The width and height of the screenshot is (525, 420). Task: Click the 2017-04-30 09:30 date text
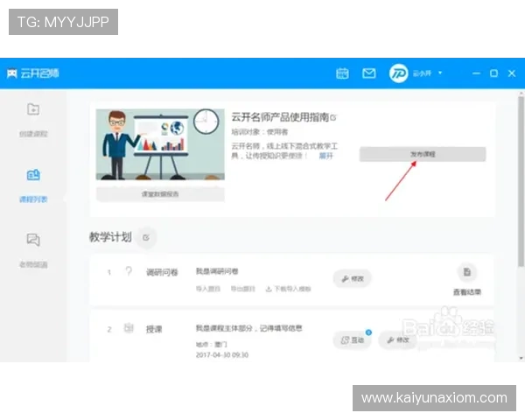click(222, 355)
